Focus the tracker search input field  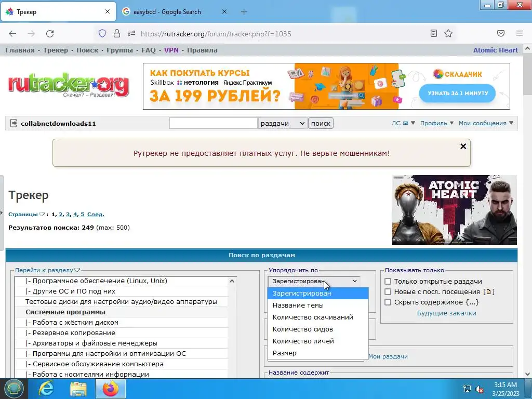point(214,123)
